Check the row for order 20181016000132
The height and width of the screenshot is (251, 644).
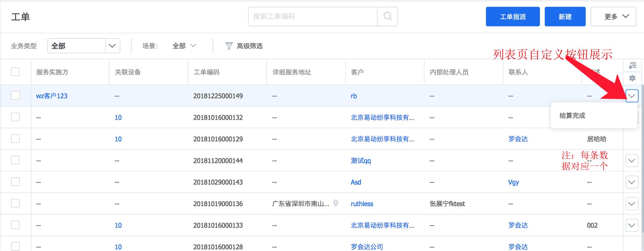pyautogui.click(x=15, y=117)
